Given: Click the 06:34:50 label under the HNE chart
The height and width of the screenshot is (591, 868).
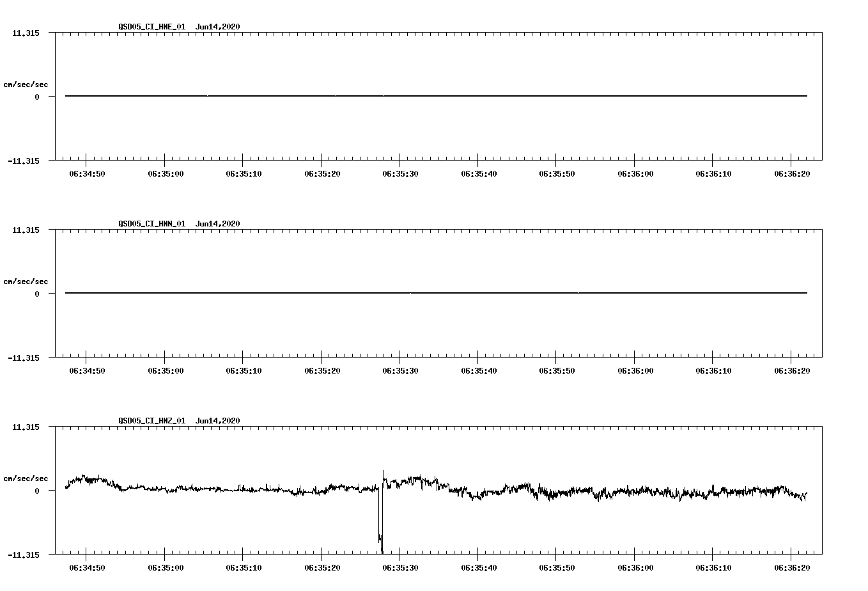Looking at the screenshot, I should click(x=87, y=174).
